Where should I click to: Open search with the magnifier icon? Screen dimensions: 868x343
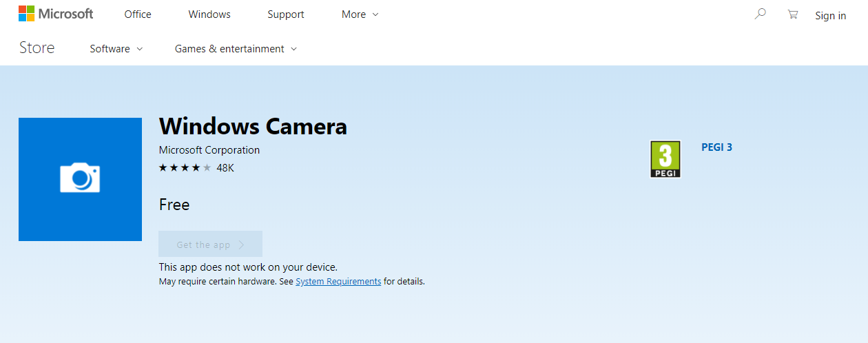pyautogui.click(x=760, y=14)
